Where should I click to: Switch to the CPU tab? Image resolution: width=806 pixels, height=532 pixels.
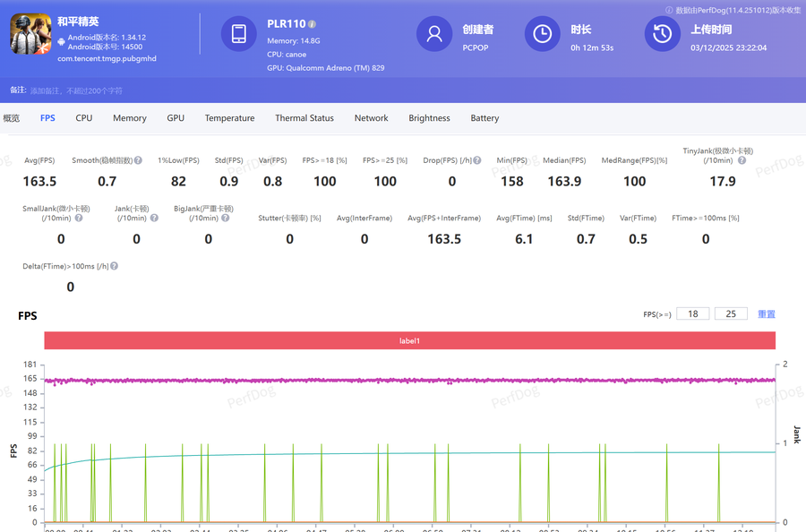(x=83, y=118)
